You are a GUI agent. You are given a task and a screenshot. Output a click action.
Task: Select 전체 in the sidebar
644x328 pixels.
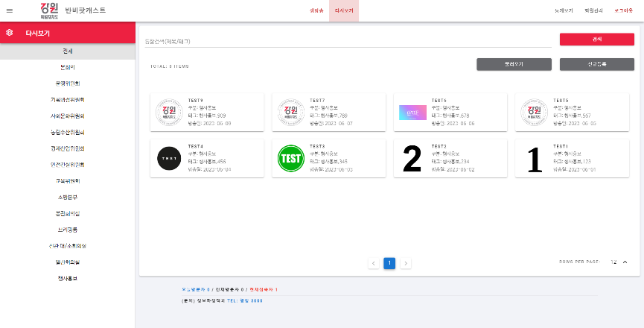pyautogui.click(x=67, y=51)
